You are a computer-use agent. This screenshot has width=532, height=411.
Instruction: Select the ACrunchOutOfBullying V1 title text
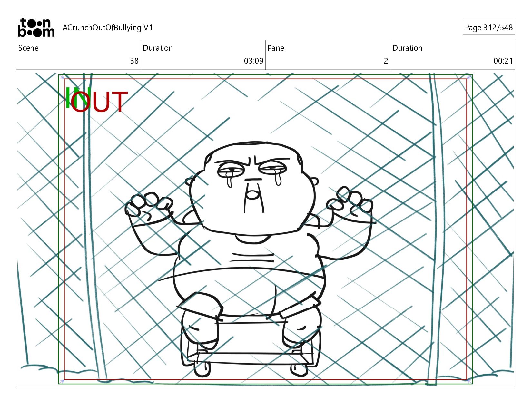pos(107,28)
